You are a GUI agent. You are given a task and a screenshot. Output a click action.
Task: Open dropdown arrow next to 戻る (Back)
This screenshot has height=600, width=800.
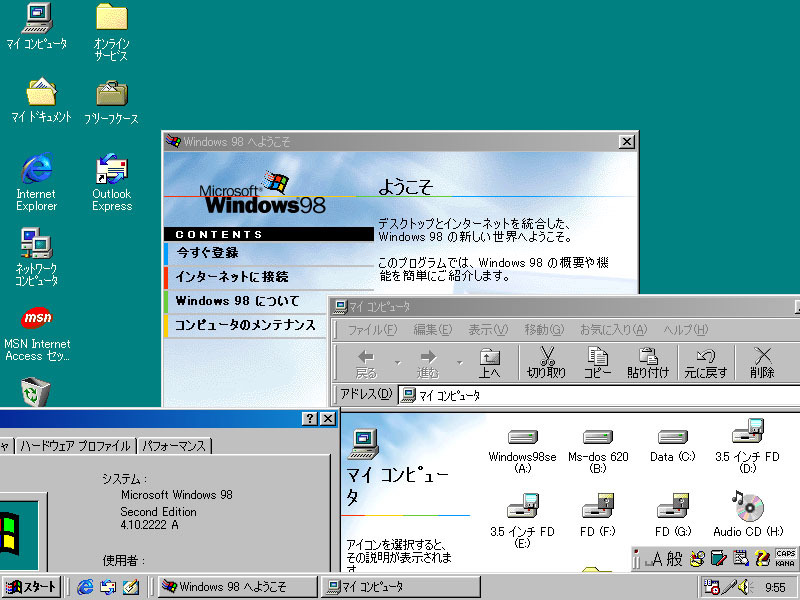coord(397,362)
